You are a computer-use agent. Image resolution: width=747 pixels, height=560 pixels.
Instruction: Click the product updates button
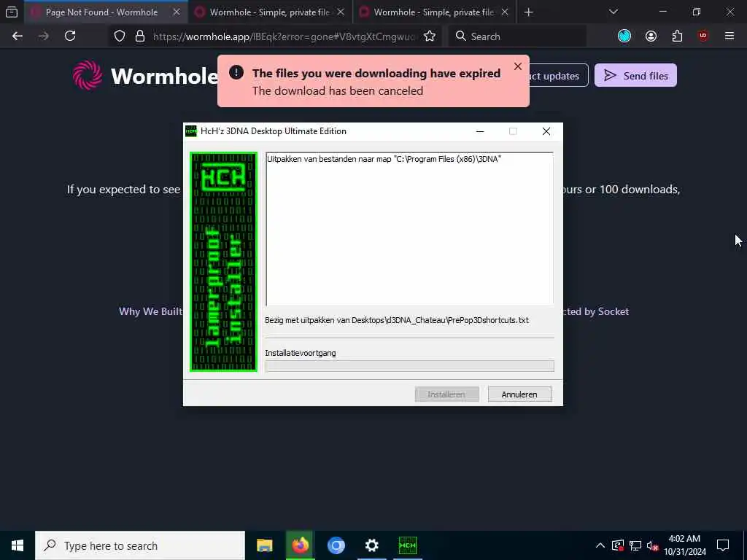(x=558, y=76)
